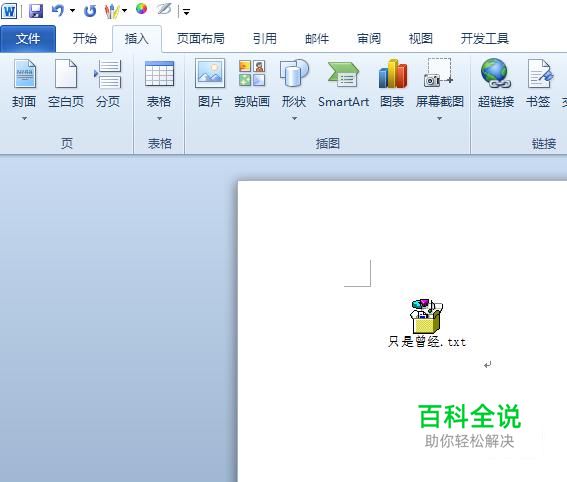567x482 pixels.
Task: Click the Word application icon in title bar
Action: coord(9,11)
